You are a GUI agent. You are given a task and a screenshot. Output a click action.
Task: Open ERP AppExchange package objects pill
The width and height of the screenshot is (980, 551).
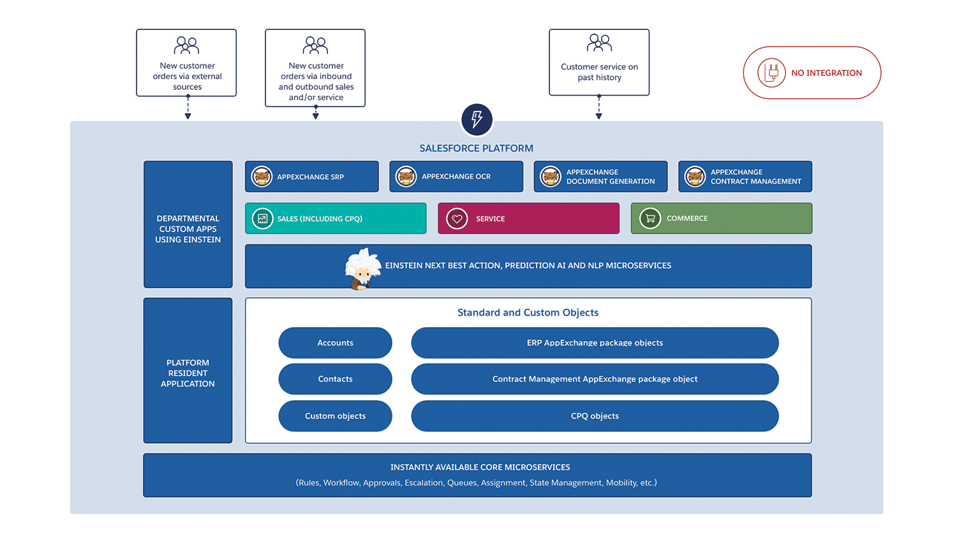pyautogui.click(x=595, y=343)
